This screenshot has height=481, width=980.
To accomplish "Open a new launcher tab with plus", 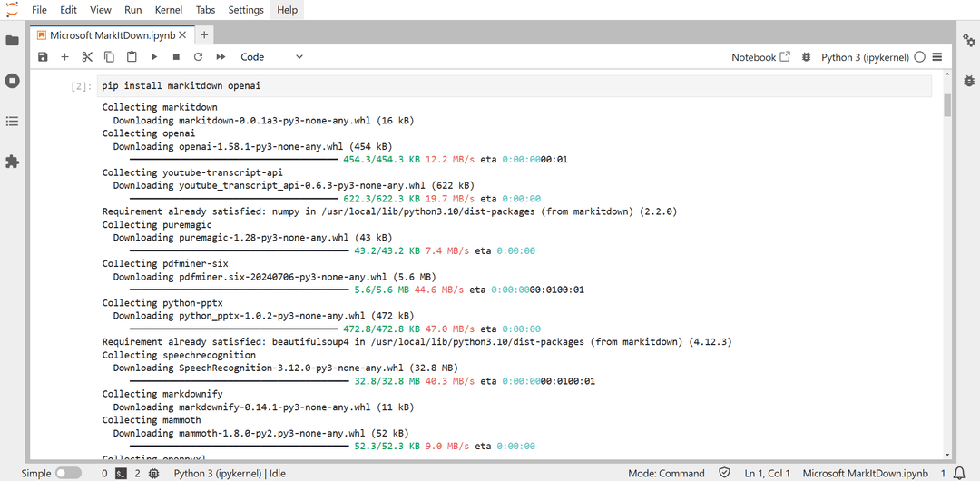I will tap(204, 35).
